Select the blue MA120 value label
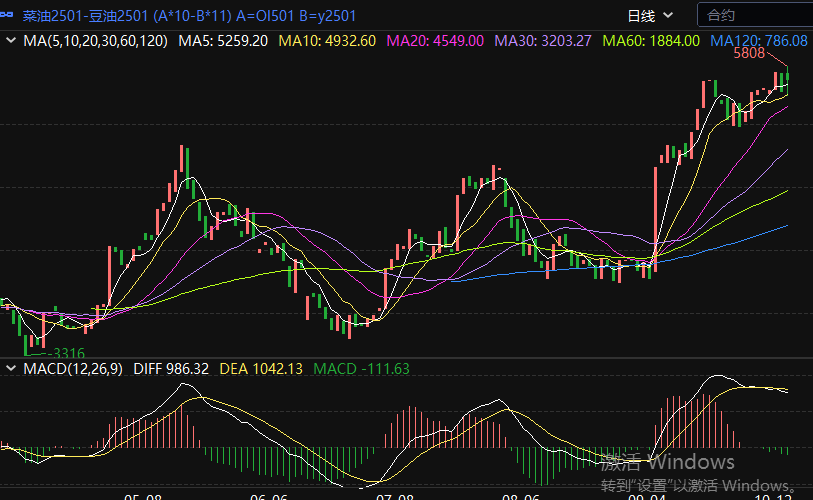Screen dimensions: 813x500 tap(758, 41)
